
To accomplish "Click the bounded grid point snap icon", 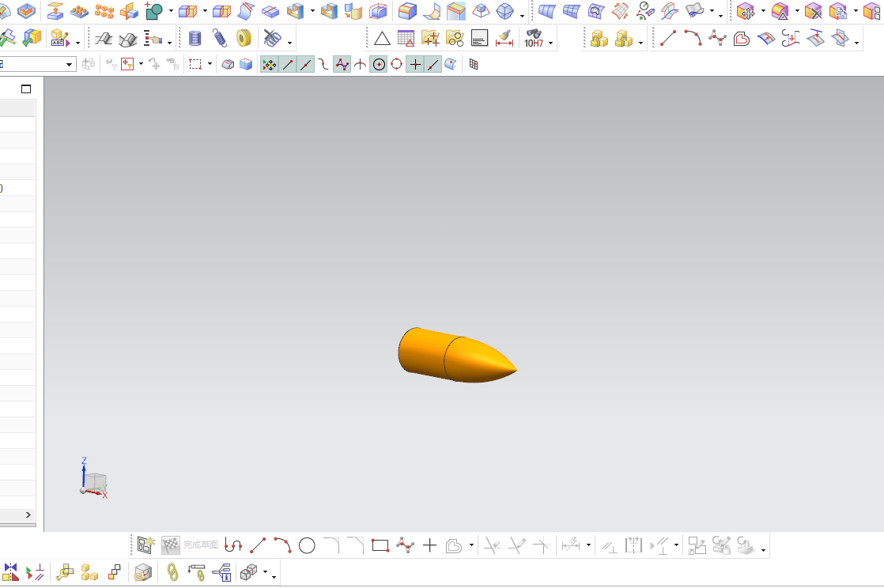I will [x=474, y=65].
